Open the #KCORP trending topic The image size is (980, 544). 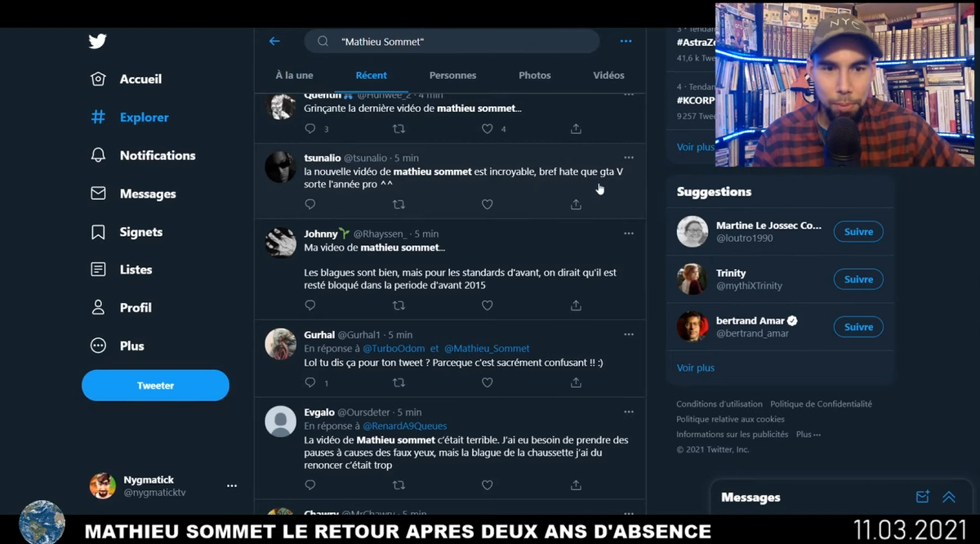tap(696, 100)
